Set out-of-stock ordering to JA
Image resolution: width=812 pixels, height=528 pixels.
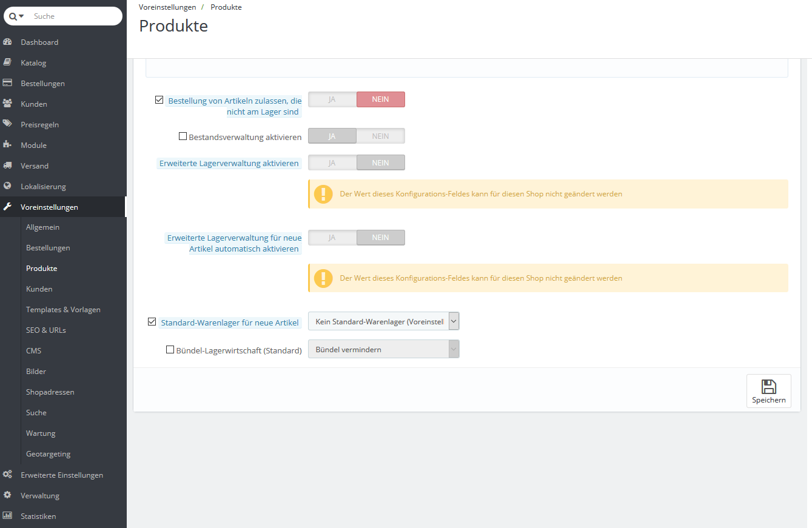click(332, 99)
